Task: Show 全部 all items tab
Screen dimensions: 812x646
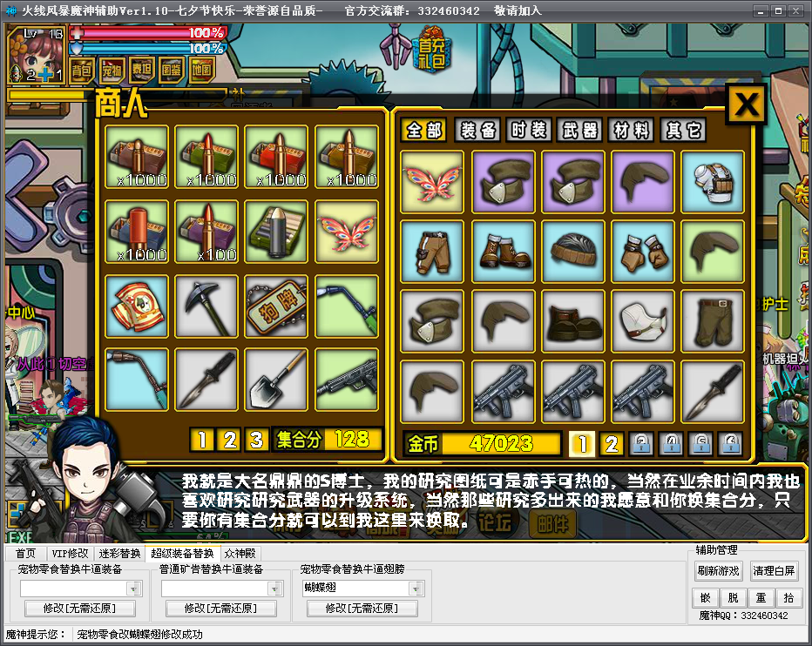Action: (x=424, y=130)
